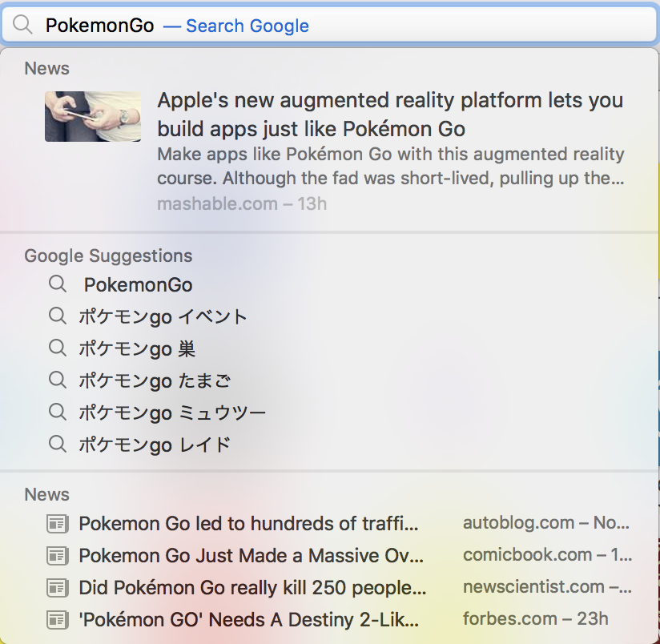Click the 'mashable.com – 13h' source line
Screen dimensions: 660x644
[242, 203]
